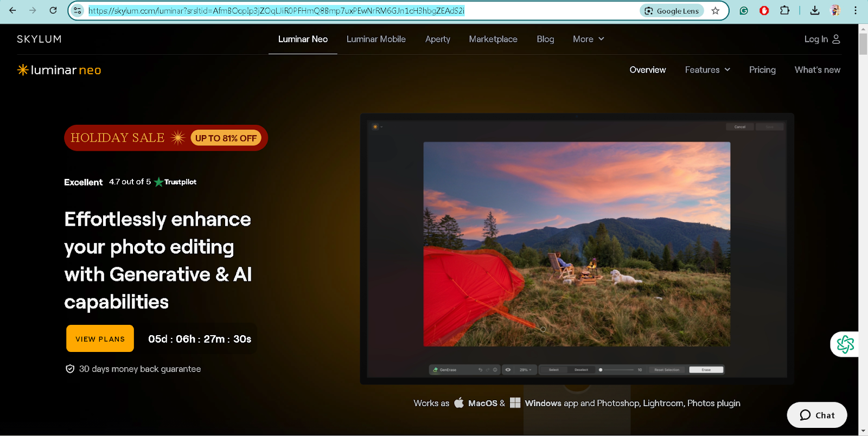The image size is (868, 436).
Task: Open the red Opera-style extension icon
Action: pyautogui.click(x=764, y=10)
